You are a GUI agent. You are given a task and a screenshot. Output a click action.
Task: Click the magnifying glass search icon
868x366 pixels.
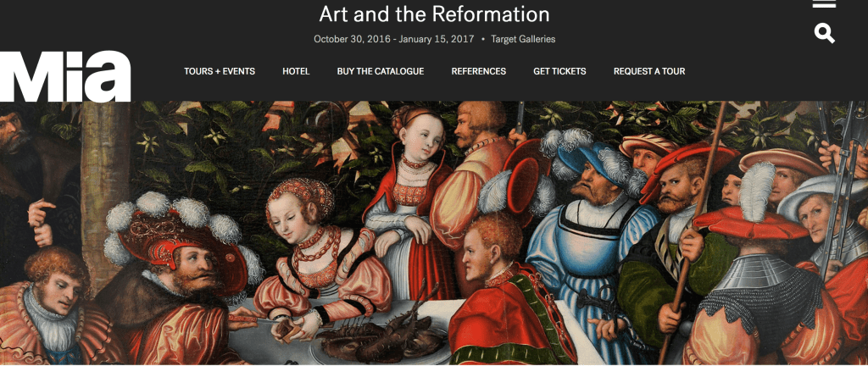[824, 34]
